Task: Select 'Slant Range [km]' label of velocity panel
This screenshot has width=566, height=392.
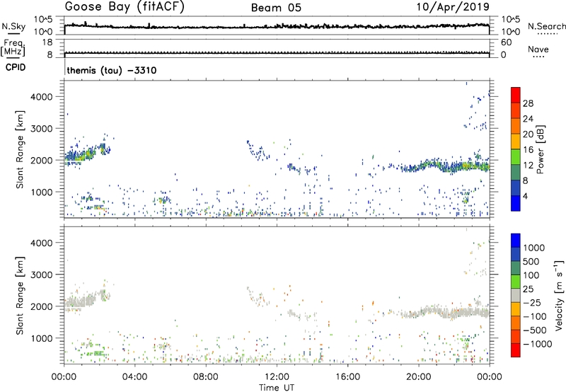Action: pos(20,296)
